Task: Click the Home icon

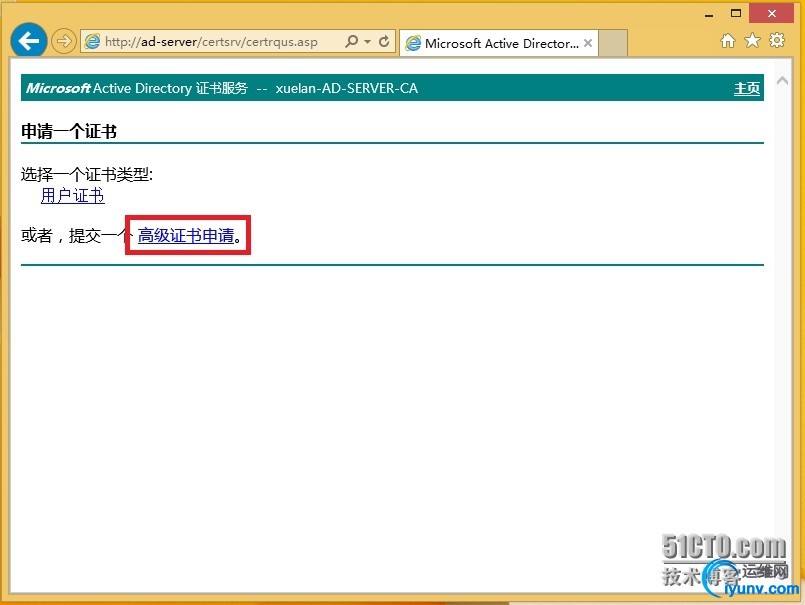Action: coord(727,41)
